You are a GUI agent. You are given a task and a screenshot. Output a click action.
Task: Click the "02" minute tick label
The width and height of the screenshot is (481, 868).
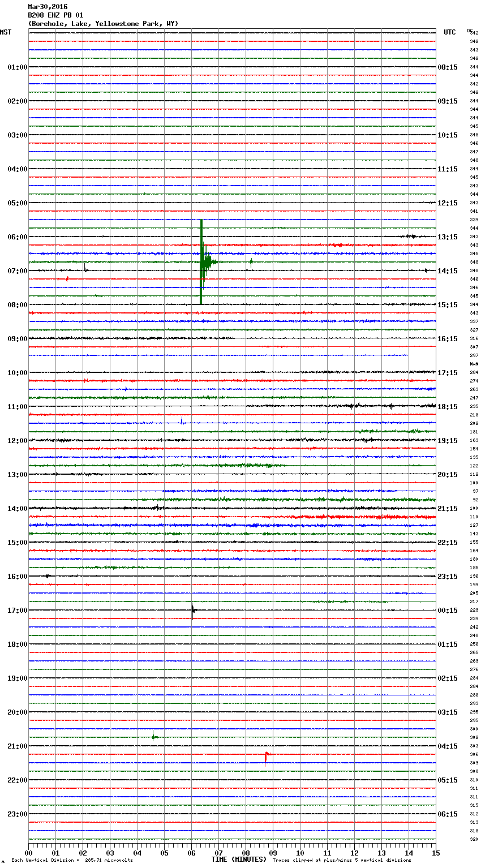point(83,853)
